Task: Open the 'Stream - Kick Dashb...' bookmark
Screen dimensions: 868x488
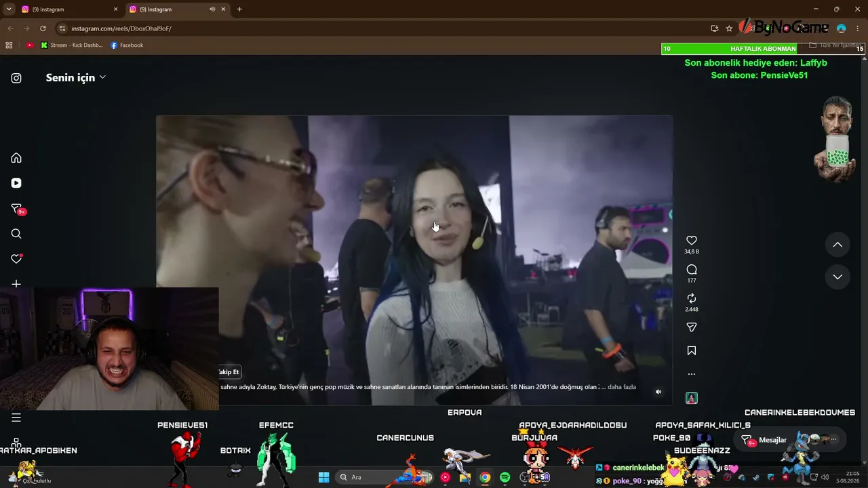Action: point(72,45)
